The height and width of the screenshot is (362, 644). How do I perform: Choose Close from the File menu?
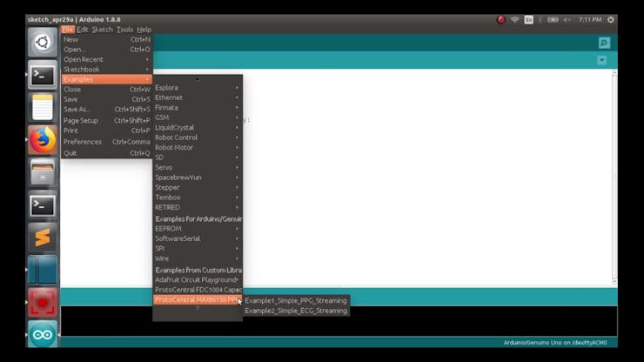click(x=107, y=89)
